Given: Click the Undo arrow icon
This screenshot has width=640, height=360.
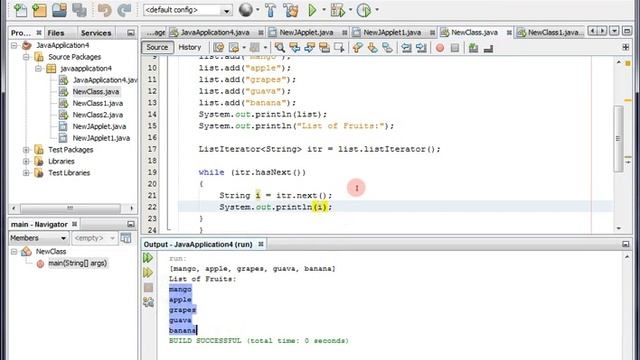Looking at the screenshot, I should tap(104, 10).
